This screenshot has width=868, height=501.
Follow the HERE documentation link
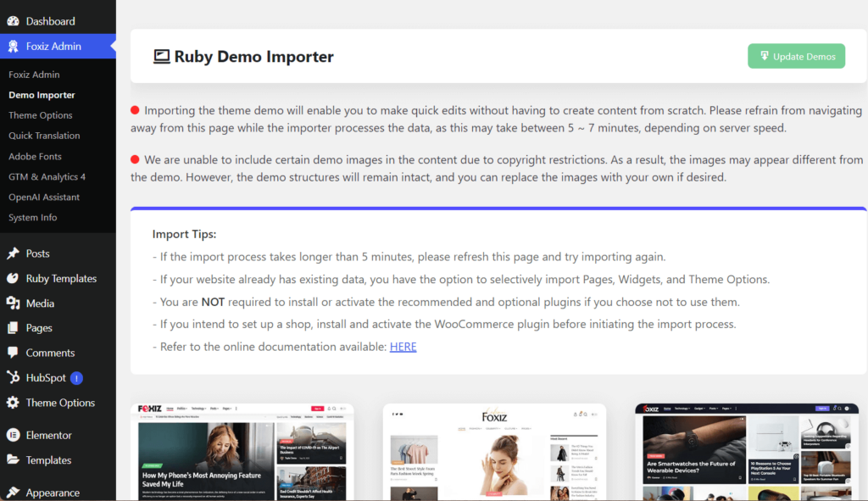pyautogui.click(x=403, y=347)
